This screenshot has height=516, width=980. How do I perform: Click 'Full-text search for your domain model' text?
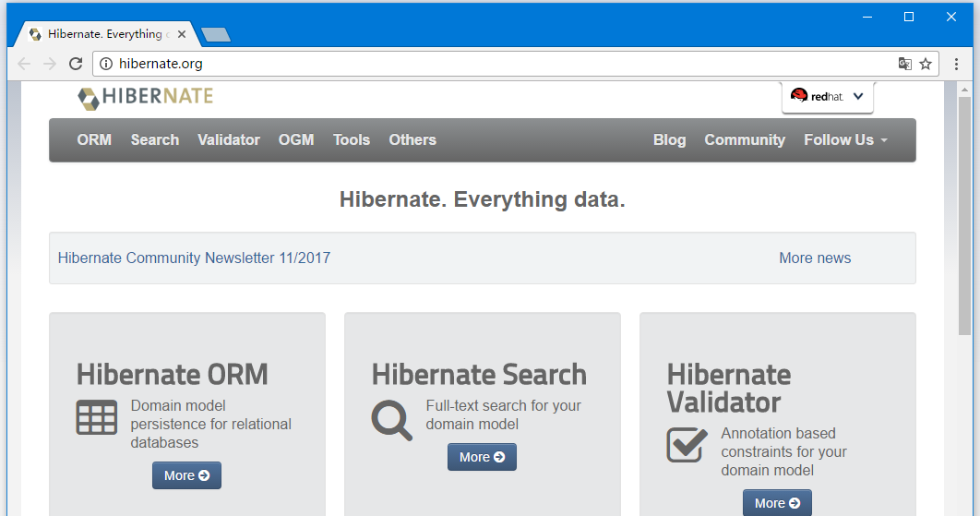(504, 414)
